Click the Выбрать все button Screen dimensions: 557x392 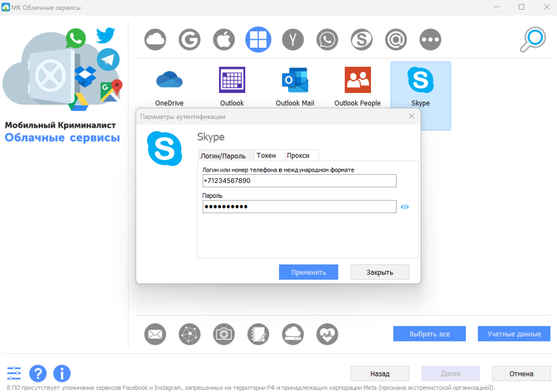point(429,334)
